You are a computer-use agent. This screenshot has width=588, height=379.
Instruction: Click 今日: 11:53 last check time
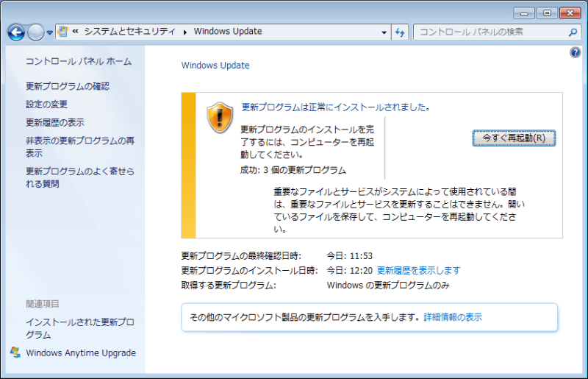350,256
